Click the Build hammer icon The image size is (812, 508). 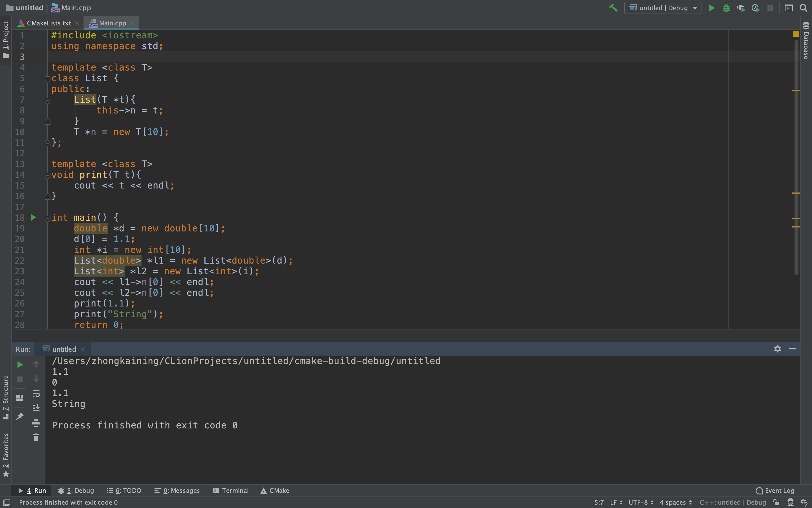pyautogui.click(x=613, y=8)
